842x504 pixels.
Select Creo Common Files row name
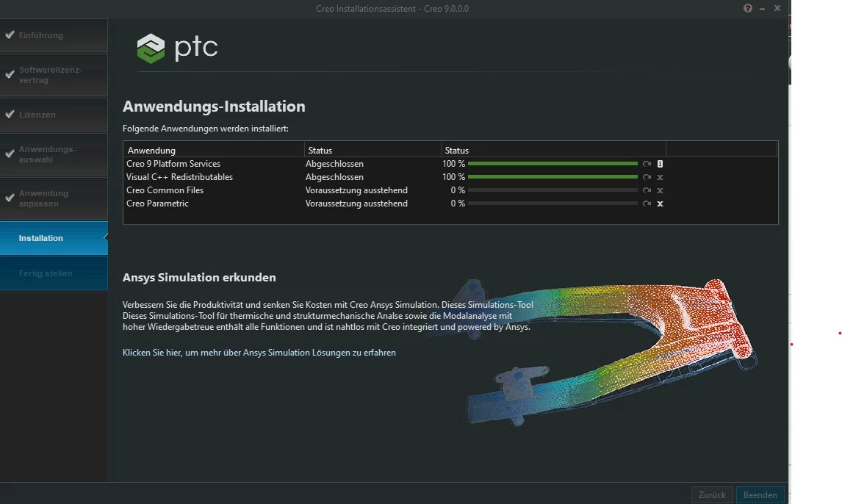point(165,190)
